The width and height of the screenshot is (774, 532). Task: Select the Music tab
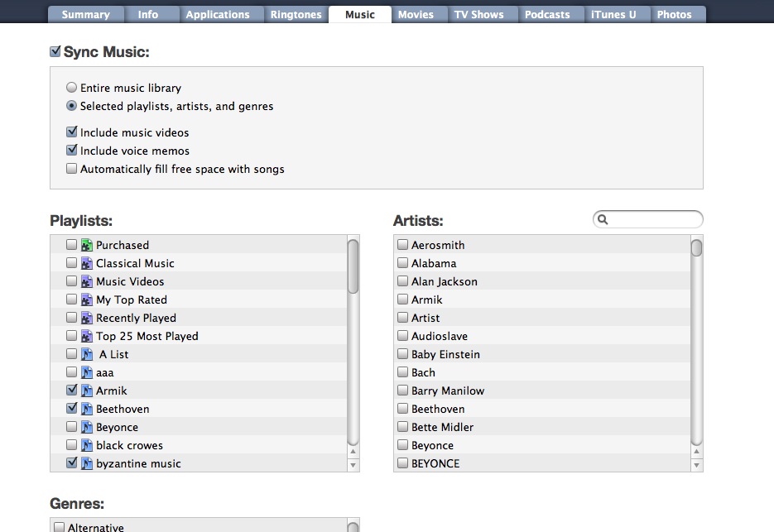click(360, 14)
